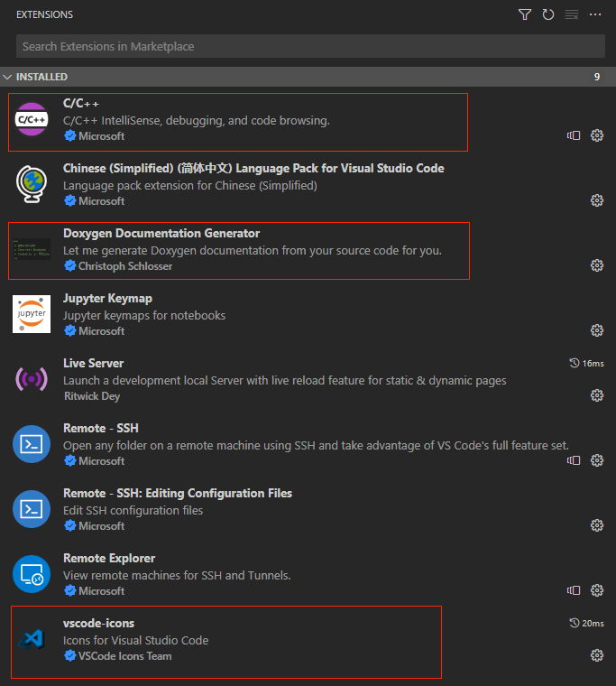Click Microsoft publisher under Jupyter Keymap

[x=101, y=331]
